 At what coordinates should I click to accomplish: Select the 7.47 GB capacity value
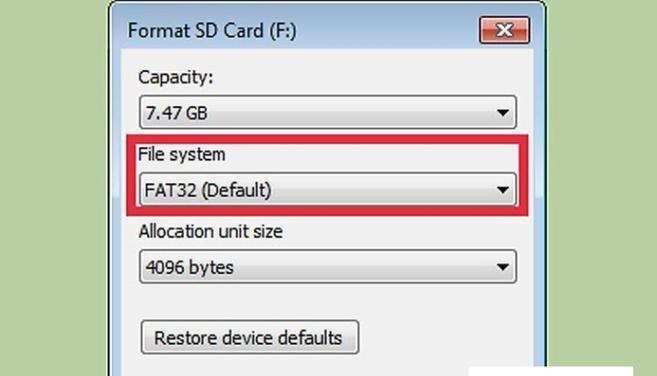click(x=176, y=113)
